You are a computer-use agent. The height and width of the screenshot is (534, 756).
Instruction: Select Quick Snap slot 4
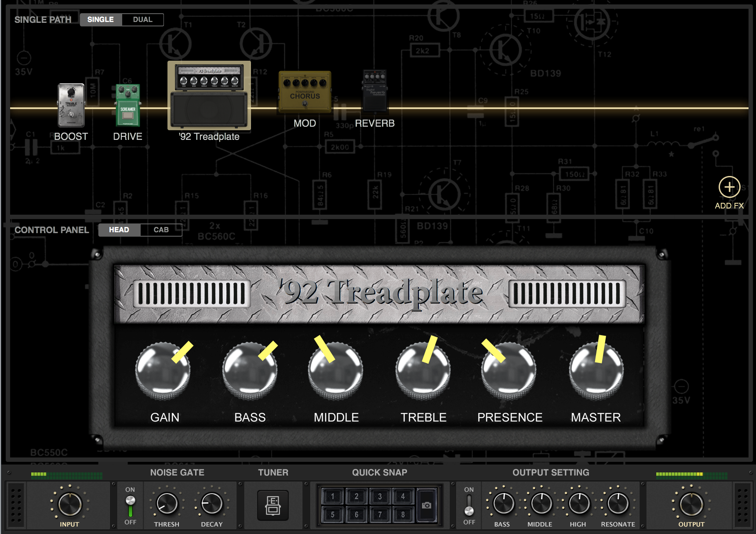coord(403,497)
